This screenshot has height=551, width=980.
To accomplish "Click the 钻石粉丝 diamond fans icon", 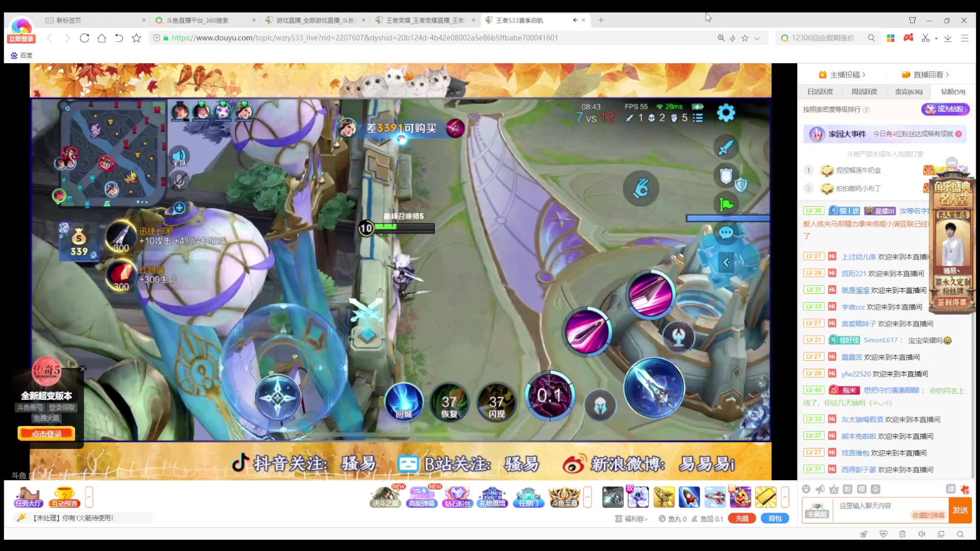I will pos(457,497).
